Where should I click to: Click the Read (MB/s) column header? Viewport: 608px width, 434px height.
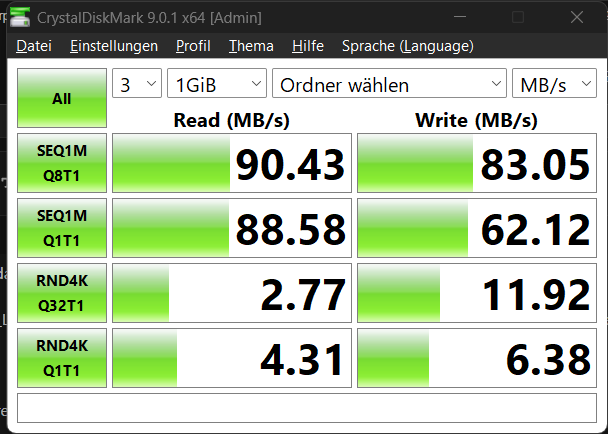[231, 120]
